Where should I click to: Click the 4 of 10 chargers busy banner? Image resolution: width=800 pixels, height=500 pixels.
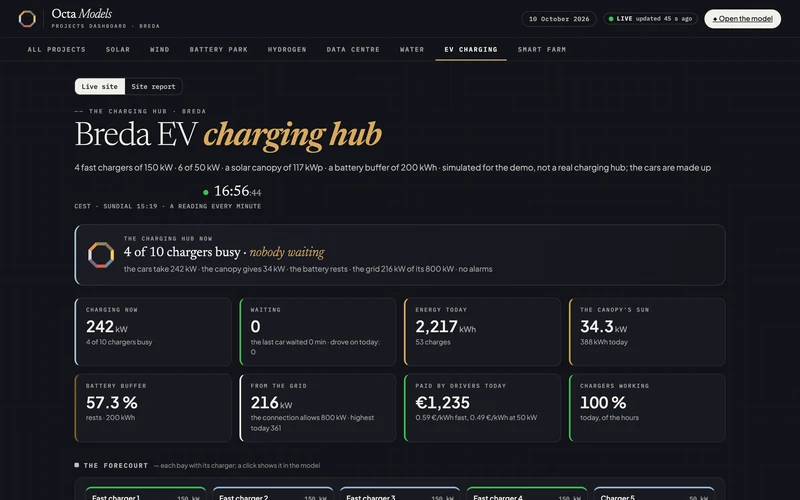[400, 255]
